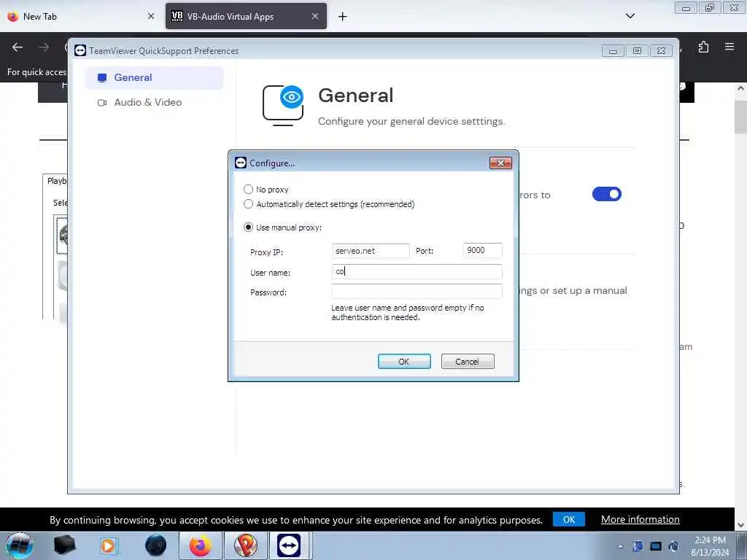The image size is (747, 560).
Task: Open the Firefox extensions puzzle icon
Action: pos(703,47)
